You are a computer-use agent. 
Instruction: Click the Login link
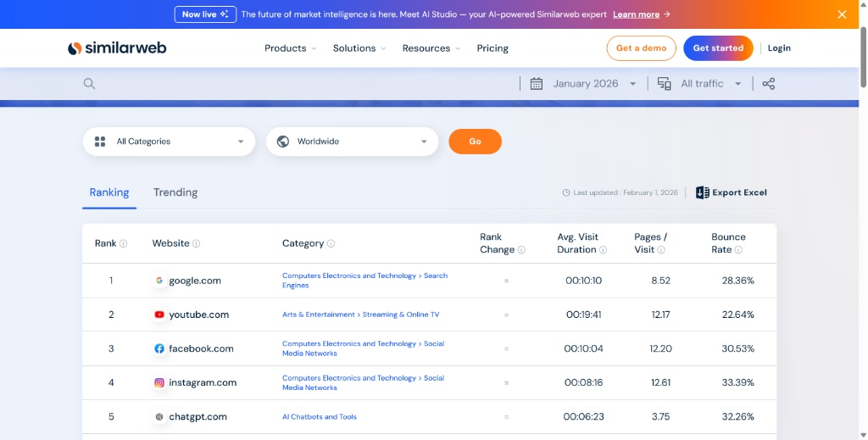click(x=779, y=48)
